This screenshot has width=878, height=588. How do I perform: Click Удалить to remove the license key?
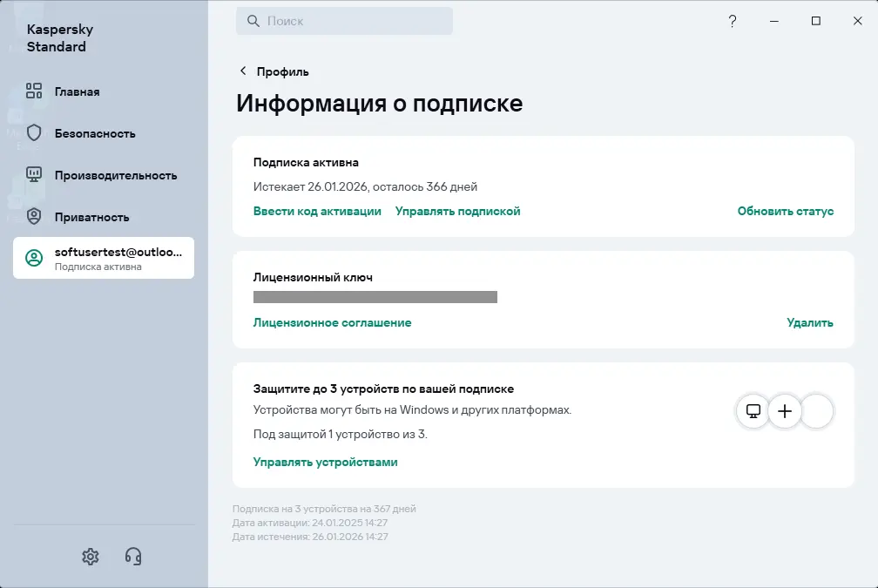(x=810, y=322)
